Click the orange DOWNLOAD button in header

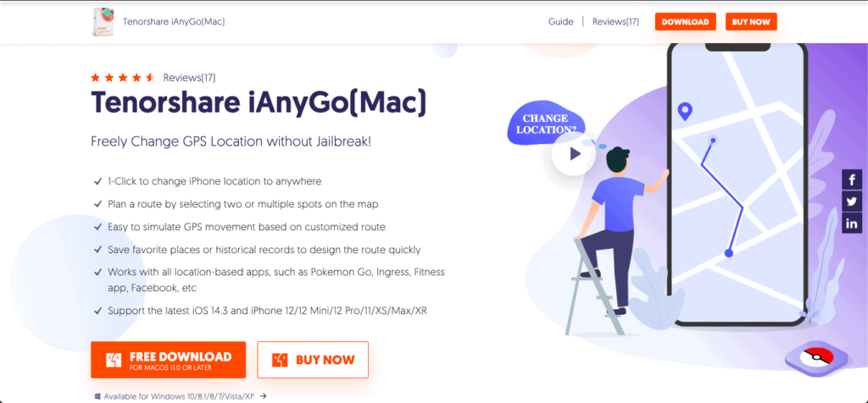pyautogui.click(x=685, y=21)
